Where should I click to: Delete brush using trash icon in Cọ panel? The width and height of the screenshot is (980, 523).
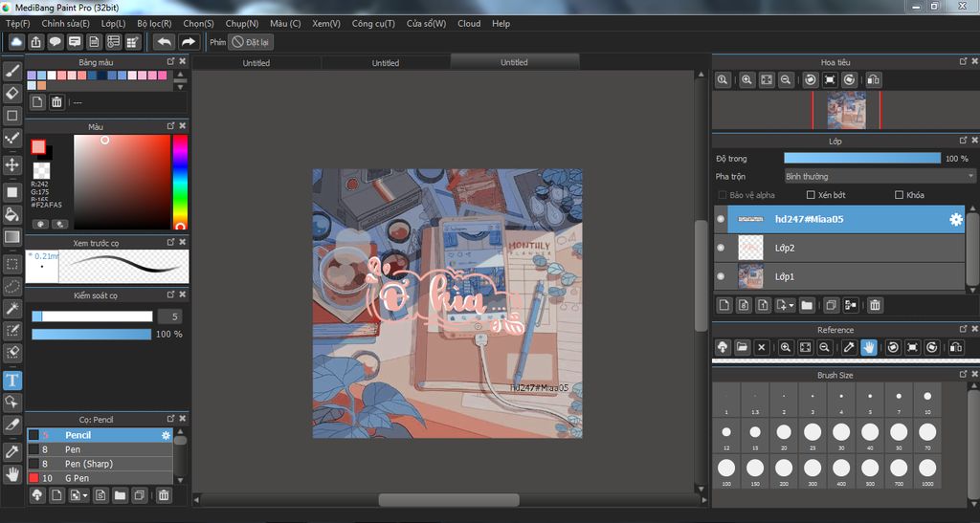click(x=164, y=495)
